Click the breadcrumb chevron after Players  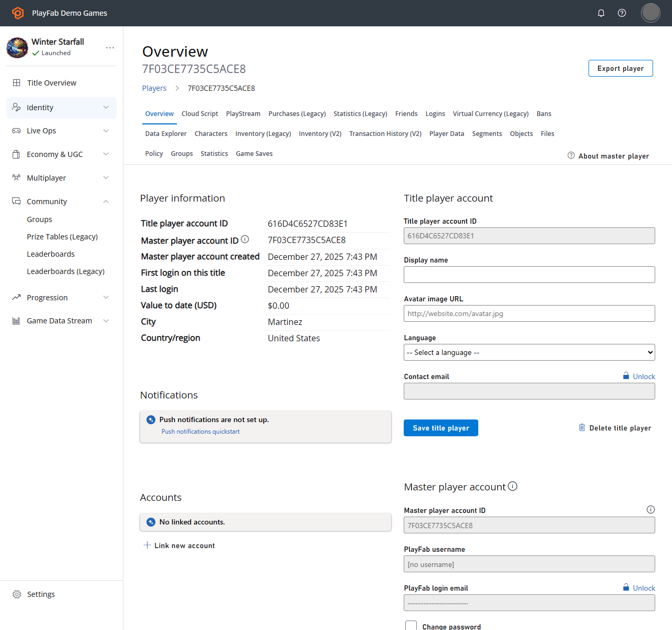coord(177,88)
